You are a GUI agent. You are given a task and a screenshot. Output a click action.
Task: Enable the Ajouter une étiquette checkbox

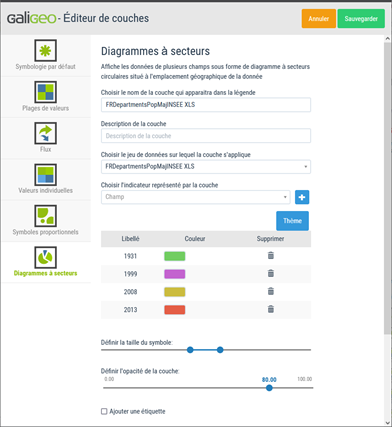(104, 411)
